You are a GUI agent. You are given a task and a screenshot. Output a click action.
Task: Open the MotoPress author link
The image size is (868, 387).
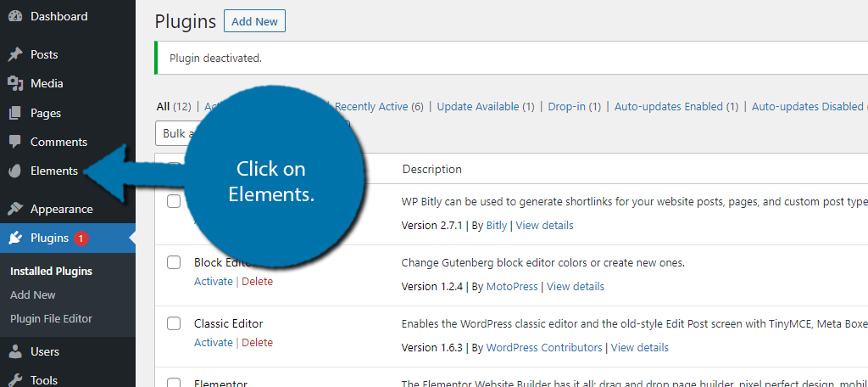click(512, 287)
